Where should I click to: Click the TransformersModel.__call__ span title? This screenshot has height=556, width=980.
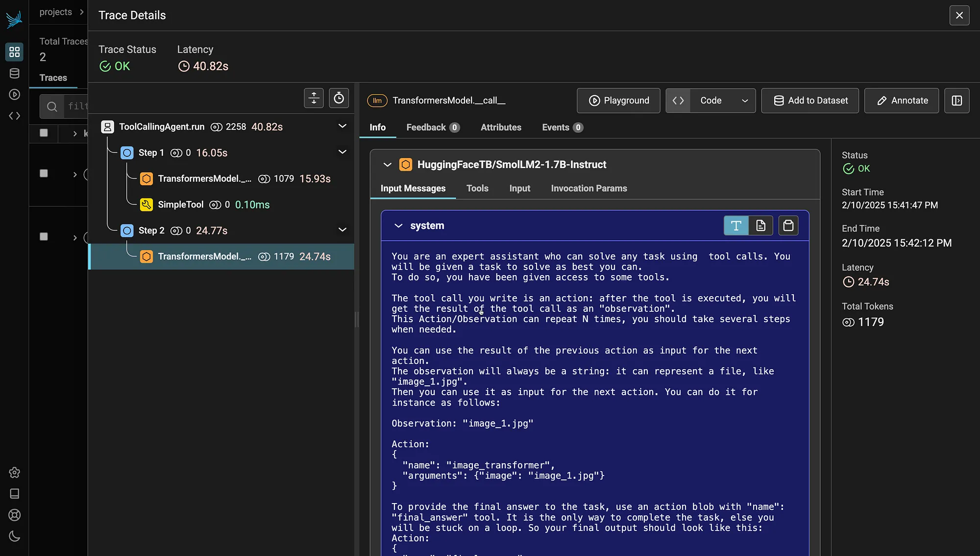click(x=449, y=101)
